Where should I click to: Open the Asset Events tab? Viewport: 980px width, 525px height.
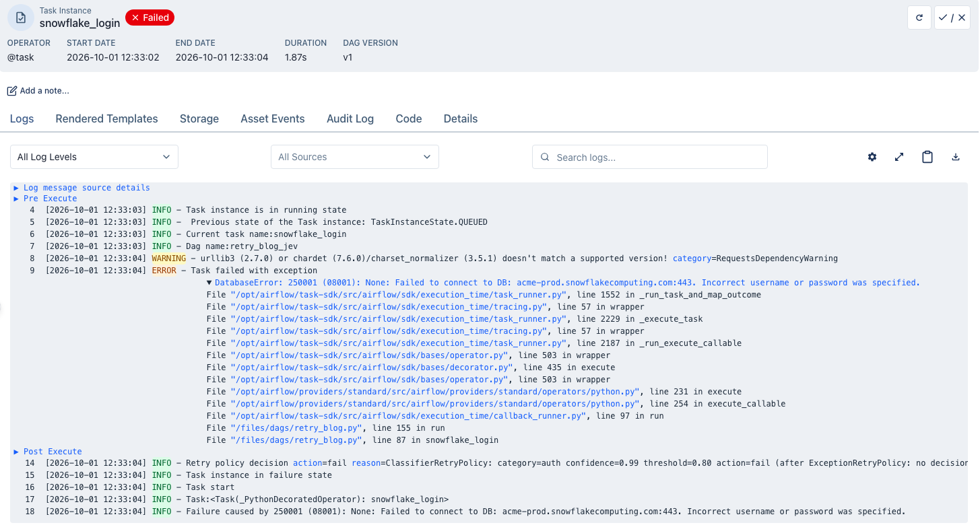point(273,118)
